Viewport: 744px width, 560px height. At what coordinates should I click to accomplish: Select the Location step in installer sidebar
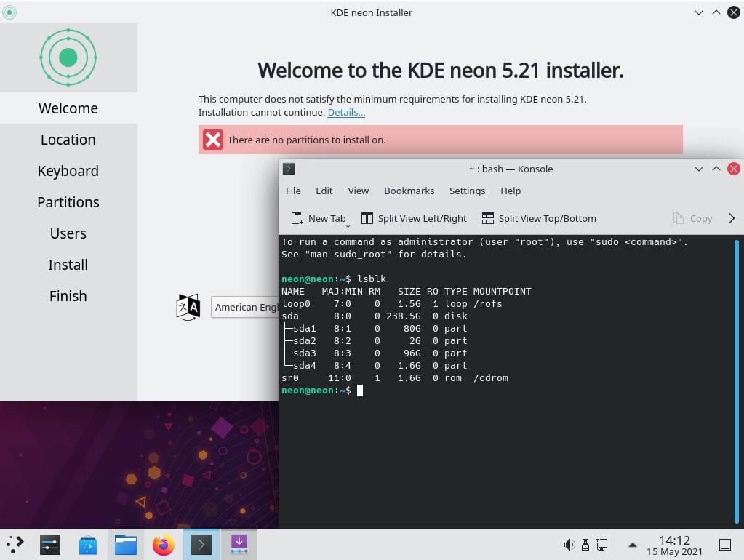coord(68,140)
